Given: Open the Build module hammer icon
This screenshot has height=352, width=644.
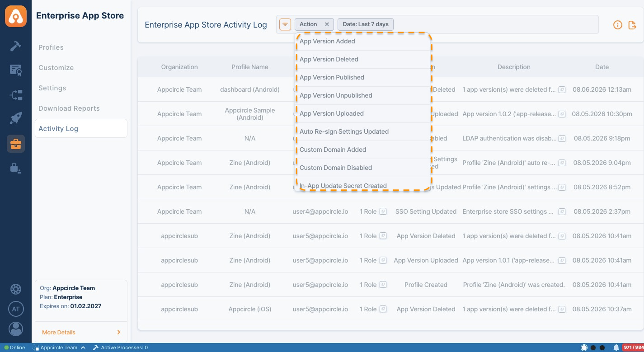Looking at the screenshot, I should (x=16, y=46).
